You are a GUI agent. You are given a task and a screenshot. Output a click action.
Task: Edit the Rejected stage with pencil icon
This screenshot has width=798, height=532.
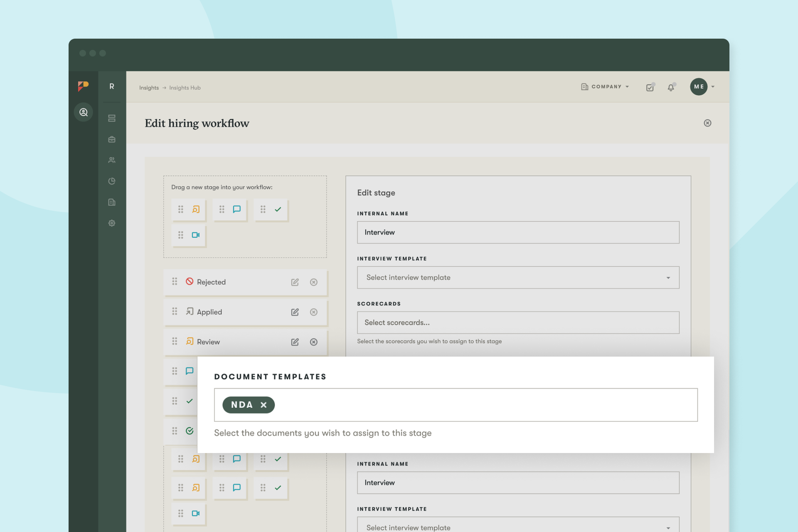295,282
